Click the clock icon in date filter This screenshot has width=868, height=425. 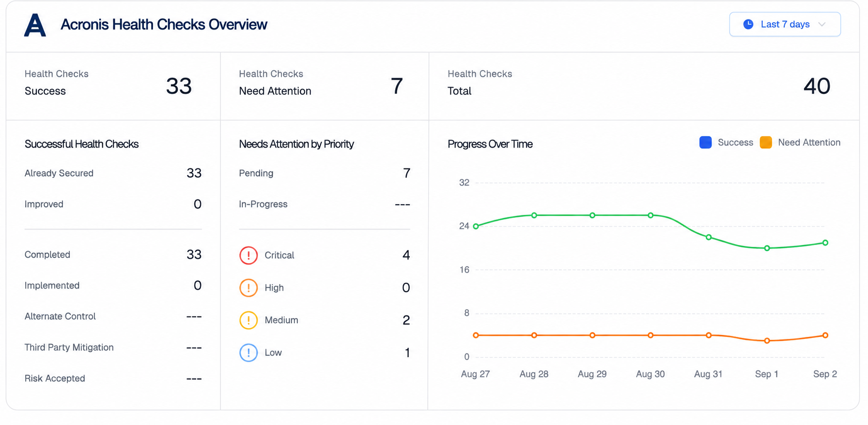click(748, 24)
